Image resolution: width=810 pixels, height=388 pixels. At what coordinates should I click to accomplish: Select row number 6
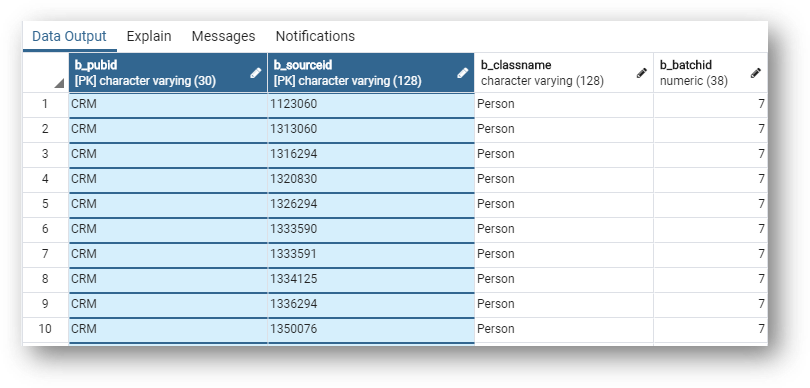[x=45, y=229]
